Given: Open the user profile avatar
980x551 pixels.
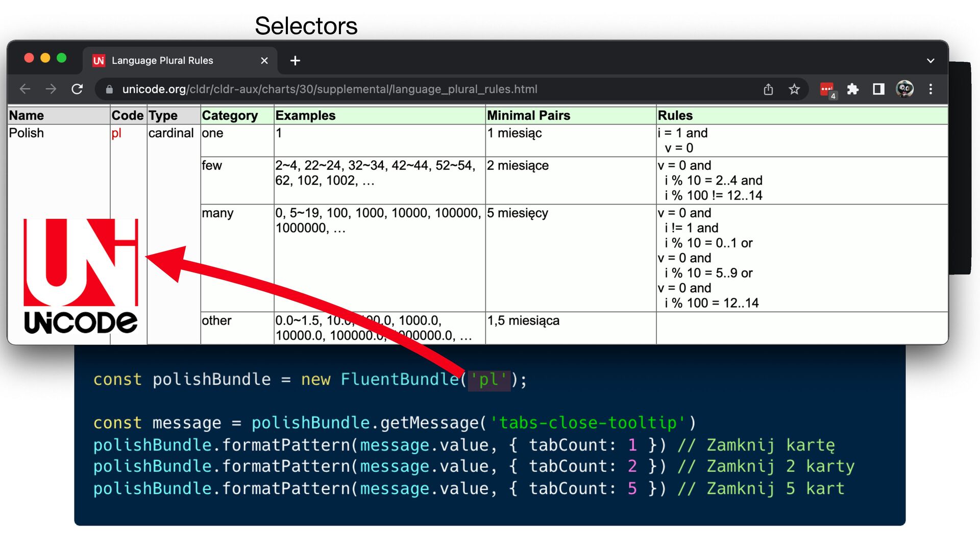Looking at the screenshot, I should click(x=904, y=89).
